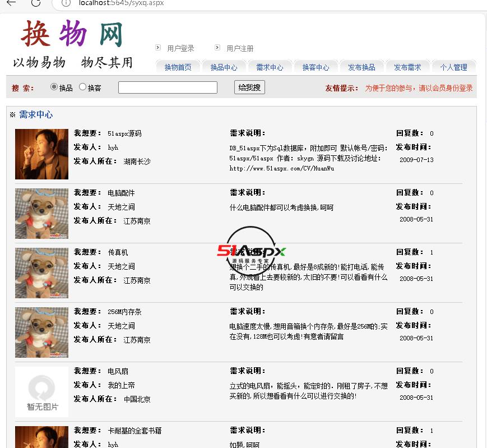Click the 传真机 request title
The height and width of the screenshot is (448, 487).
pyautogui.click(x=118, y=252)
